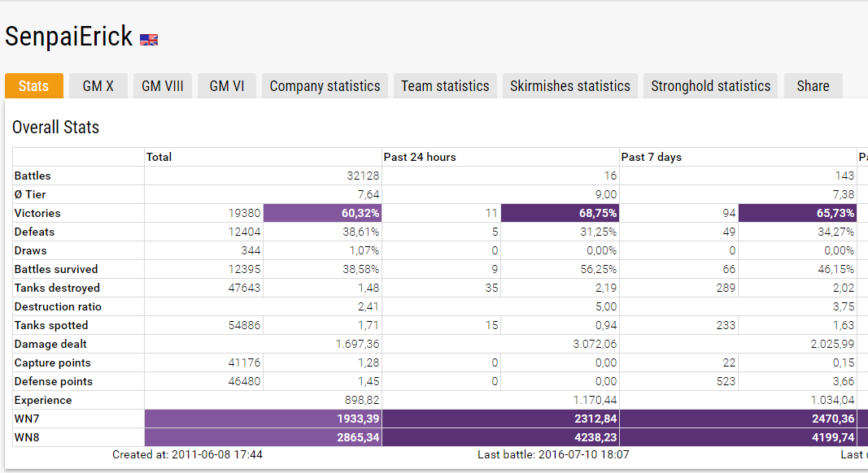The width and height of the screenshot is (868, 473).
Task: Click 24-hour destruction ratio value 5,00
Action: 606,306
